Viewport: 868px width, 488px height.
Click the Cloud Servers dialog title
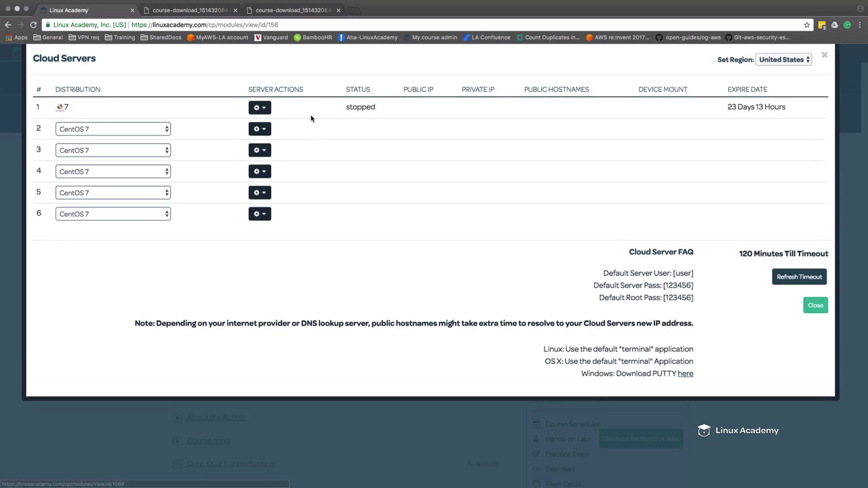pyautogui.click(x=64, y=58)
